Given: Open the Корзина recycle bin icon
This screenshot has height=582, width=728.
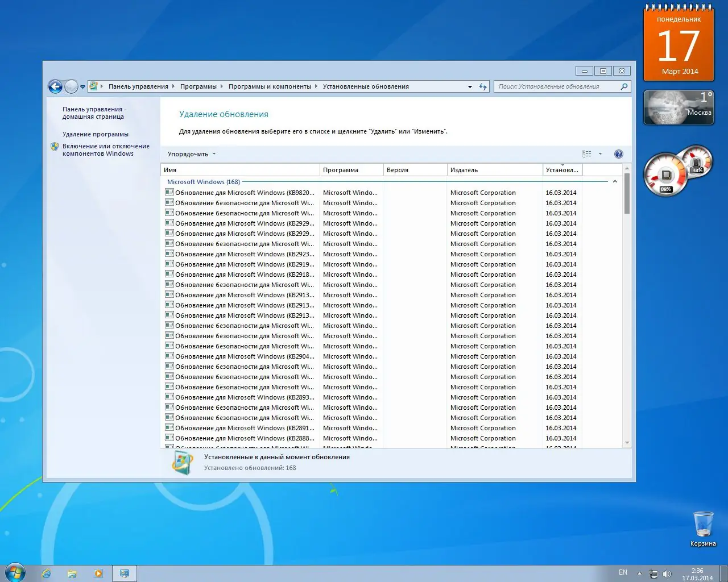Looking at the screenshot, I should click(x=703, y=529).
